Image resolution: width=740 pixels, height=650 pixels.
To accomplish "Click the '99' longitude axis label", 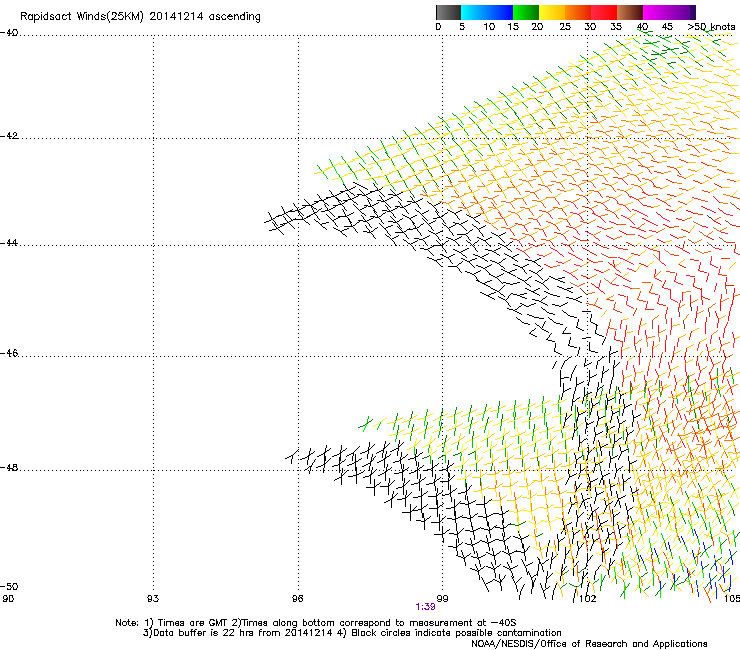I will (442, 599).
